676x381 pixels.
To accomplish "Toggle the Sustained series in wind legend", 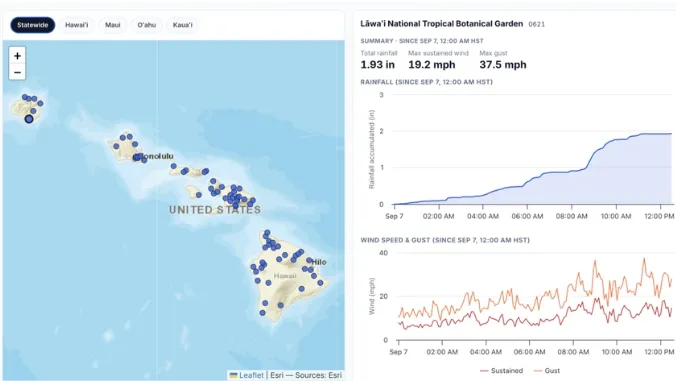I will pos(501,371).
